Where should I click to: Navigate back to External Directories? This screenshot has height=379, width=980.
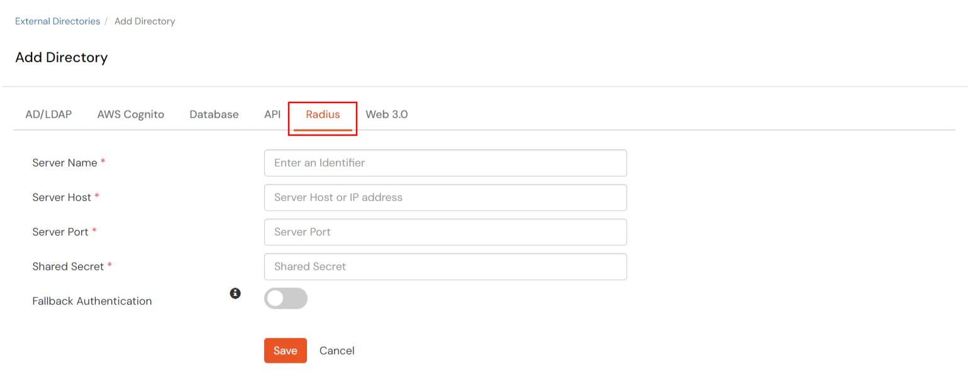pyautogui.click(x=57, y=21)
